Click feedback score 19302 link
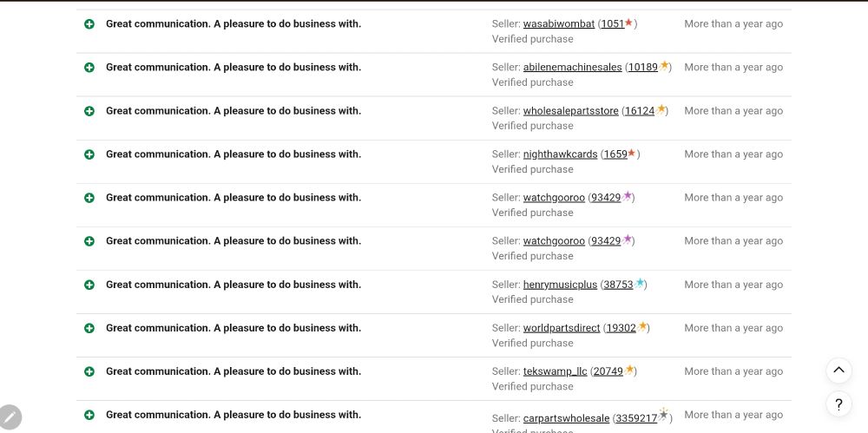The width and height of the screenshot is (868, 433). 621,328
